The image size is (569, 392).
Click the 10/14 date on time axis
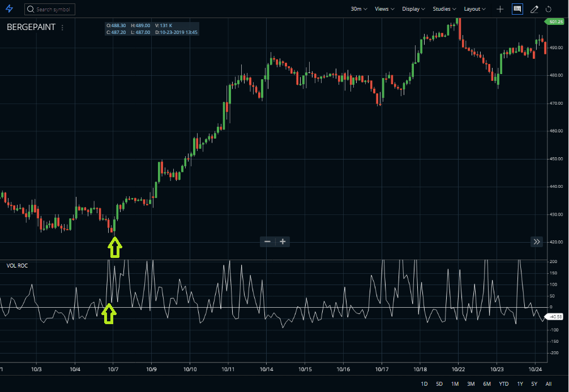pyautogui.click(x=266, y=369)
